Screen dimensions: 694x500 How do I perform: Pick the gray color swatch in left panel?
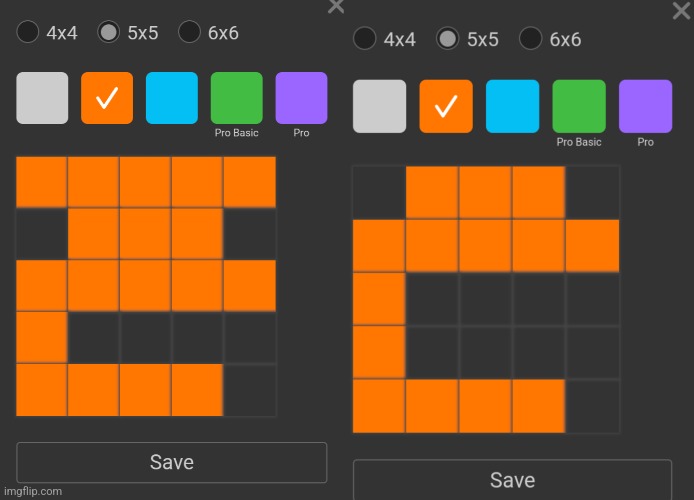(42, 98)
